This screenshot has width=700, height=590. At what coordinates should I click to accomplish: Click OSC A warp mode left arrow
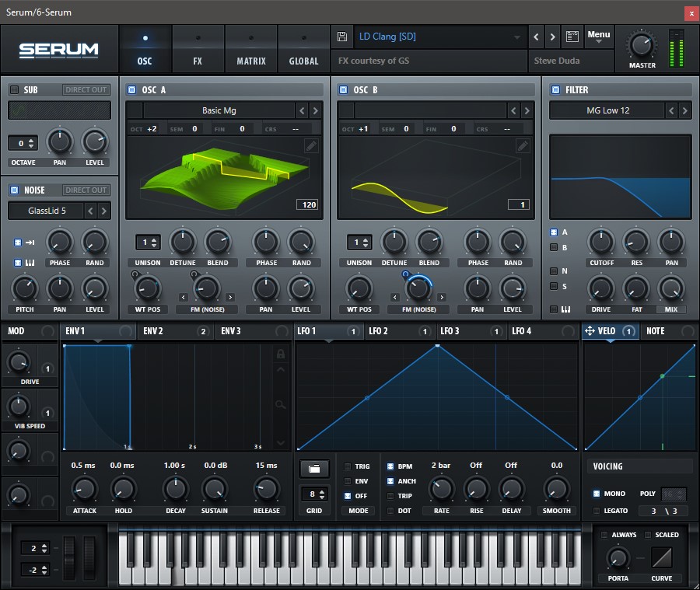[x=184, y=297]
